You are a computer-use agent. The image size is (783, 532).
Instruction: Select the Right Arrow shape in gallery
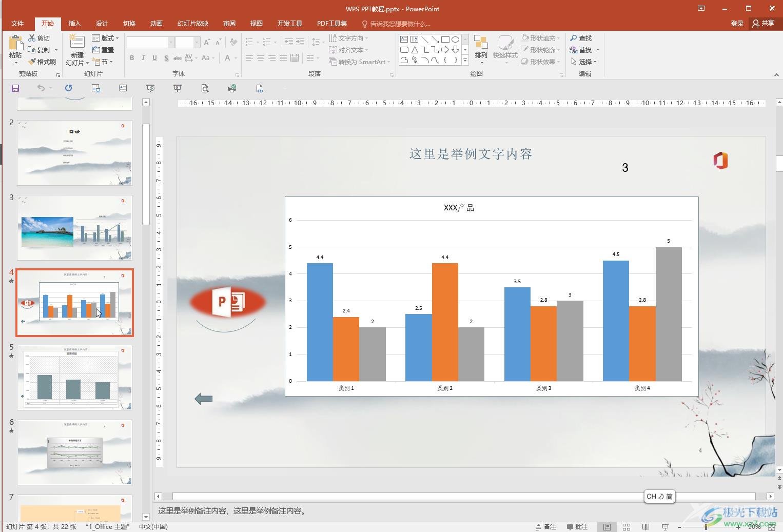click(x=445, y=50)
